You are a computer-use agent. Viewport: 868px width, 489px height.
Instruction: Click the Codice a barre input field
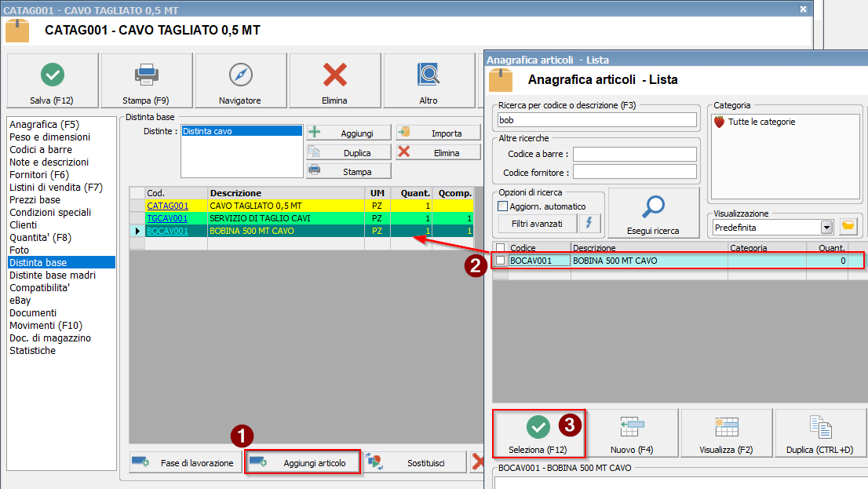(x=635, y=154)
